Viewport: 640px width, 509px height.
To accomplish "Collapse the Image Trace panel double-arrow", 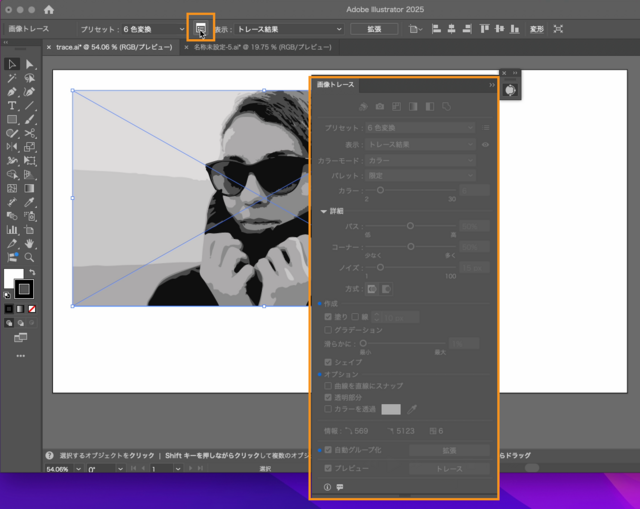I will click(x=492, y=85).
